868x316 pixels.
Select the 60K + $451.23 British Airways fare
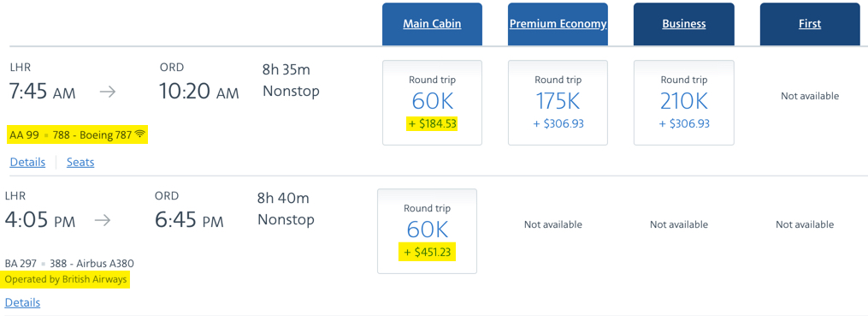[427, 231]
